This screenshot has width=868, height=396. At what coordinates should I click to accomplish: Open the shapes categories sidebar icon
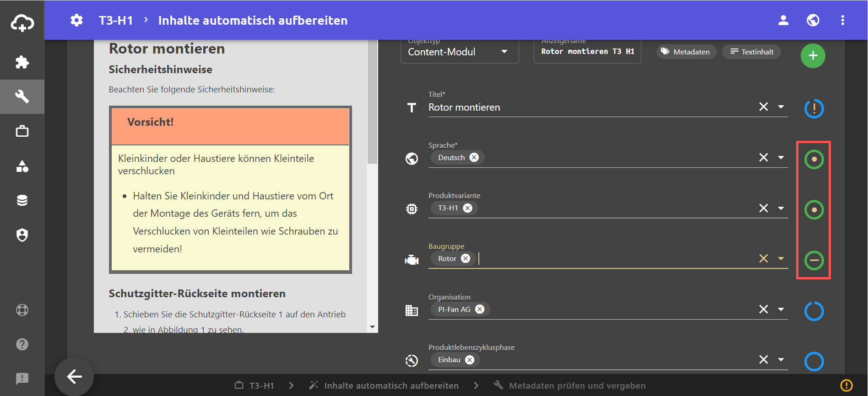point(22,166)
